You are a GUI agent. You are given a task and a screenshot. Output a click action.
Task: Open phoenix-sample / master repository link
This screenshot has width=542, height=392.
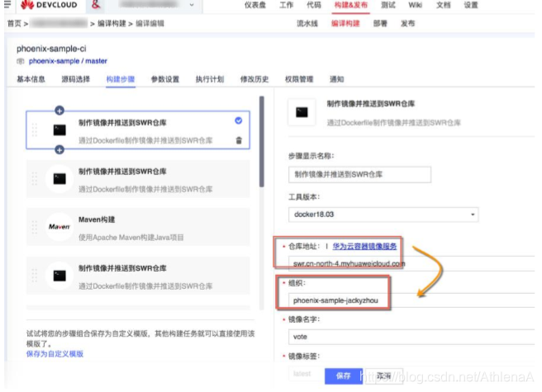68,61
